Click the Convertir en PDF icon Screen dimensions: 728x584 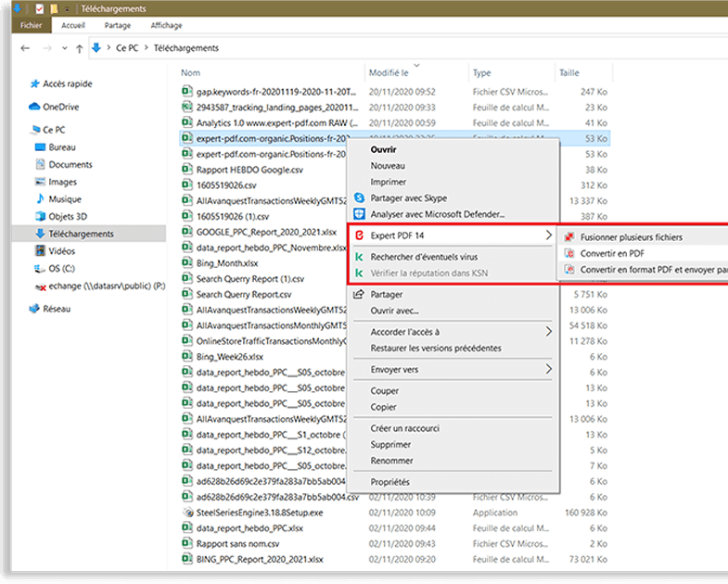pyautogui.click(x=569, y=253)
